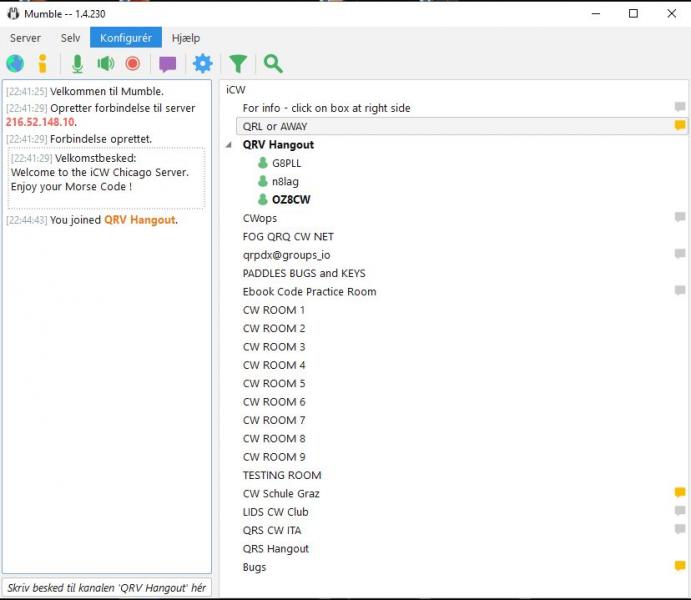Open yellow comment icon for CW Schule Graz

680,493
